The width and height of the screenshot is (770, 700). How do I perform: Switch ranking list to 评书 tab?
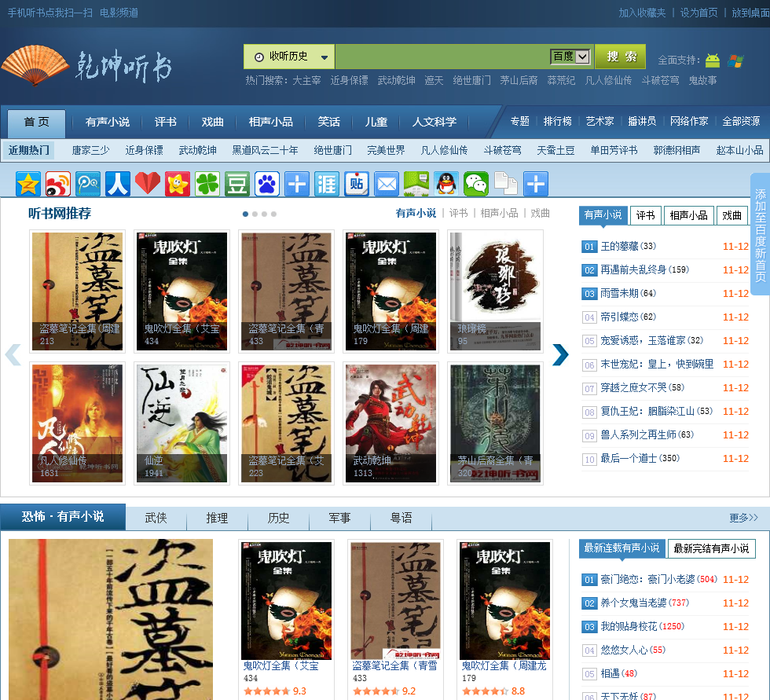(645, 215)
